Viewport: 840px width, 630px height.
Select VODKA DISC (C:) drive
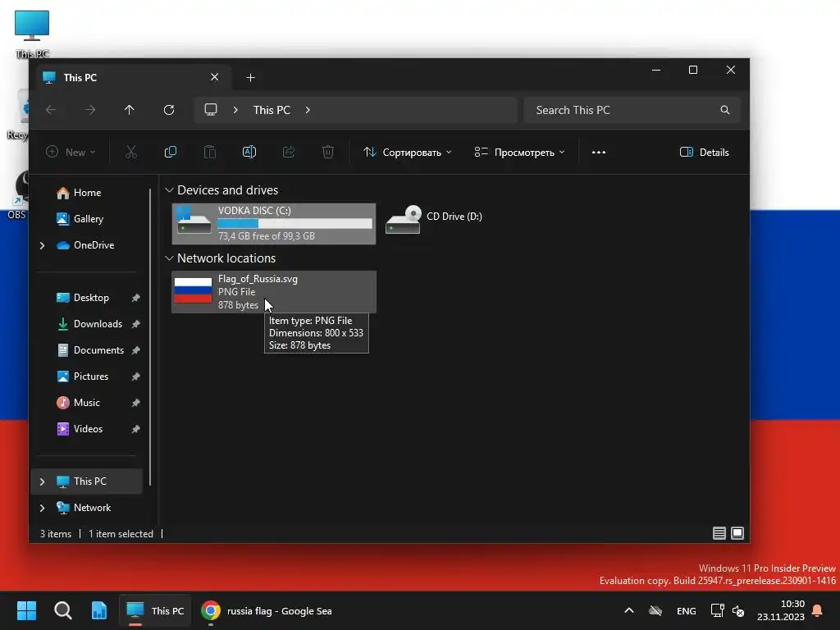(274, 223)
